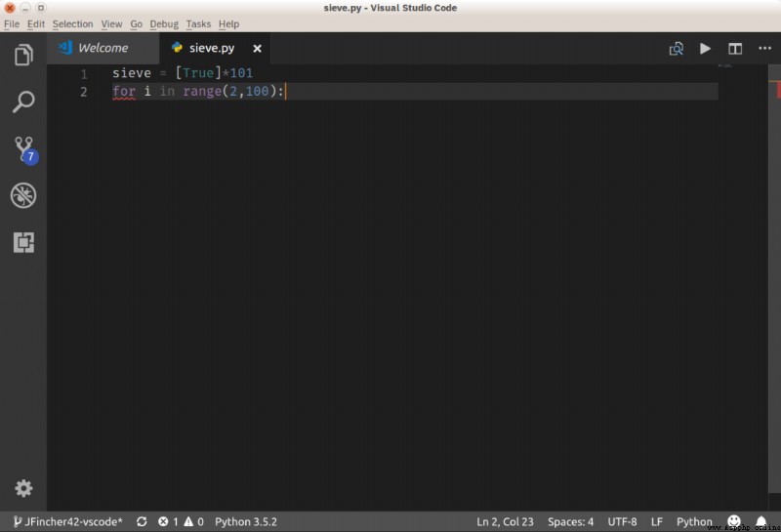Screen dimensions: 781x532
Task: Click the 'range' function on line 2
Action: 202,91
